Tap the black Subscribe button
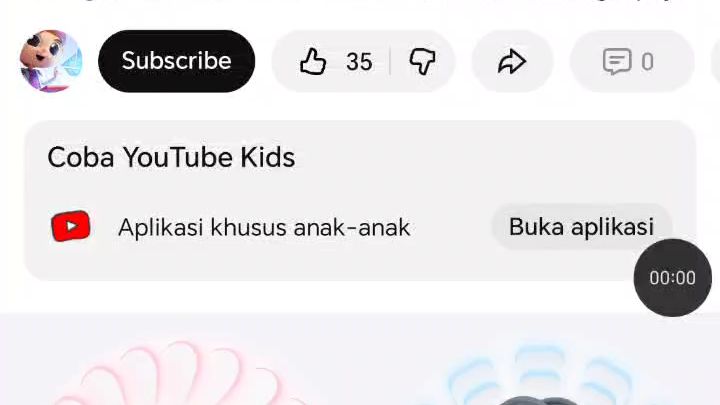The height and width of the screenshot is (405, 720). click(x=176, y=61)
